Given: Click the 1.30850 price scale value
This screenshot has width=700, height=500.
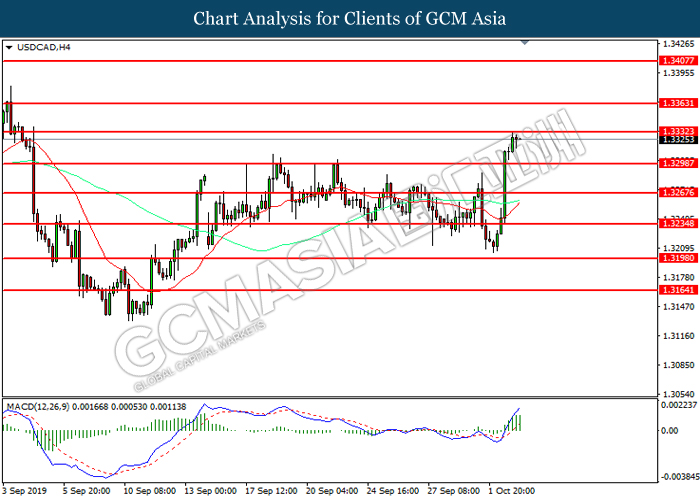Looking at the screenshot, I should [679, 365].
